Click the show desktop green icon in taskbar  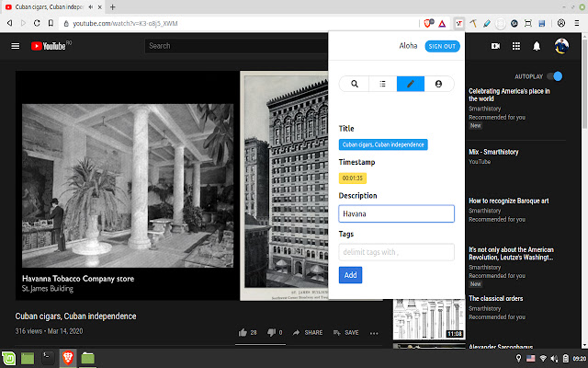coord(28,358)
